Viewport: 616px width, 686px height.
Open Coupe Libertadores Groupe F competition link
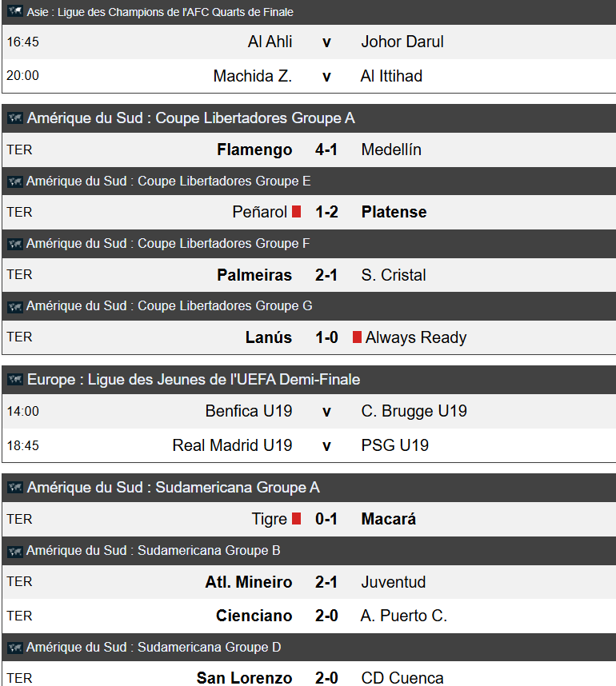167,244
